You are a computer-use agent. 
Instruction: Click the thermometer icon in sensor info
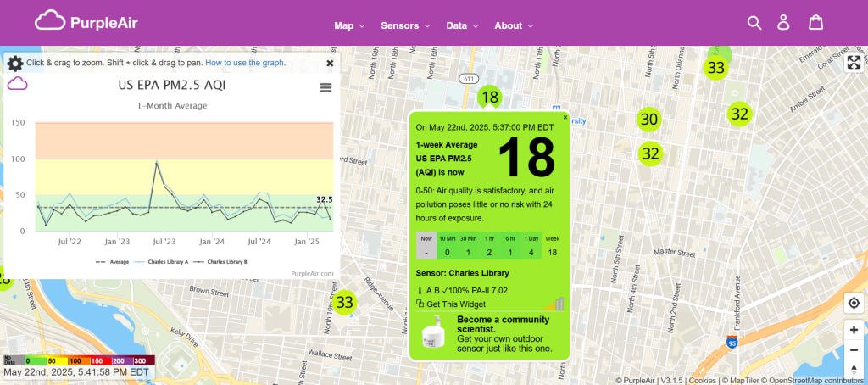point(420,290)
